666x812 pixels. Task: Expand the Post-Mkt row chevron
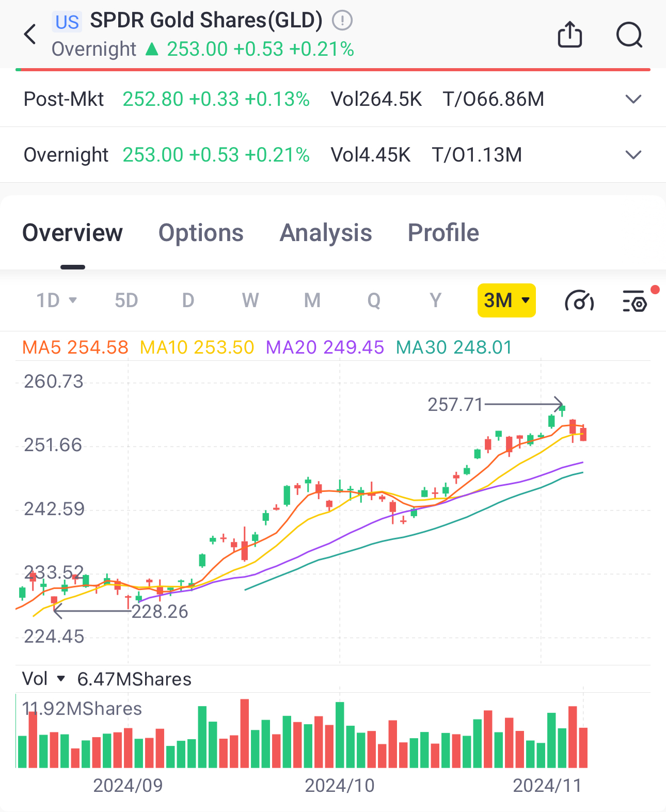pos(633,99)
